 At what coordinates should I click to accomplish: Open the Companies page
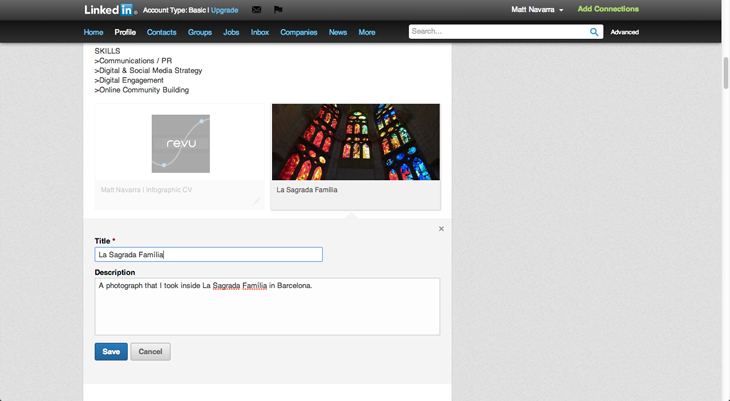click(298, 32)
